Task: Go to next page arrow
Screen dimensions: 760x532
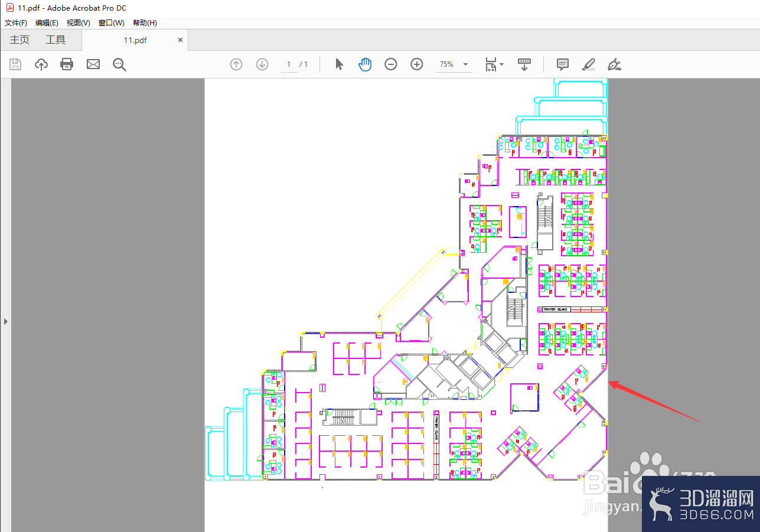Action: [262, 64]
